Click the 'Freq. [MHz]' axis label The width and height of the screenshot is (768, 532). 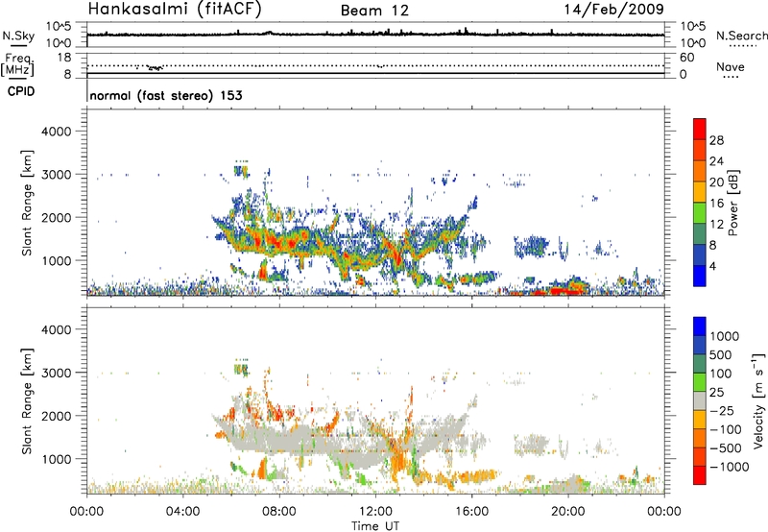tap(17, 65)
